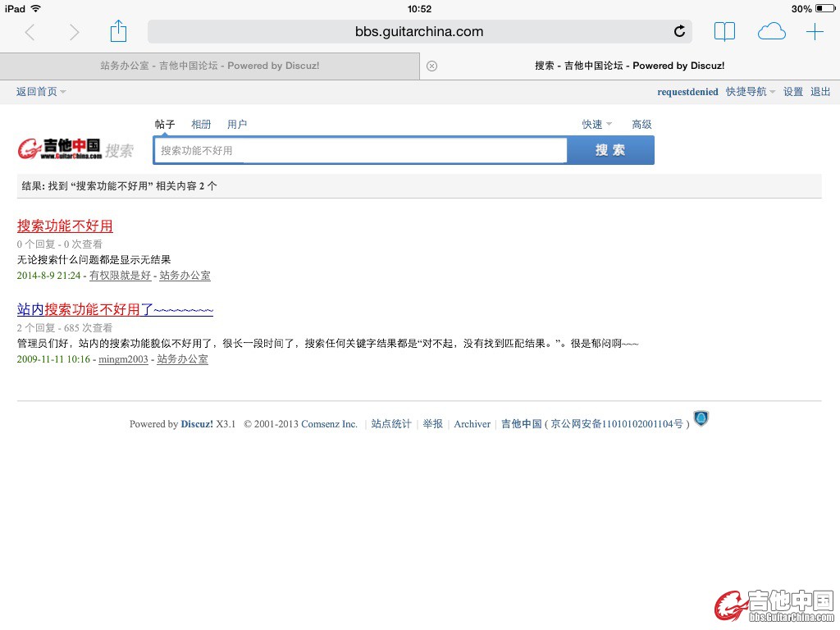Click the GuitarChina logo beside search
This screenshot has height=630, width=840.
(x=61, y=149)
